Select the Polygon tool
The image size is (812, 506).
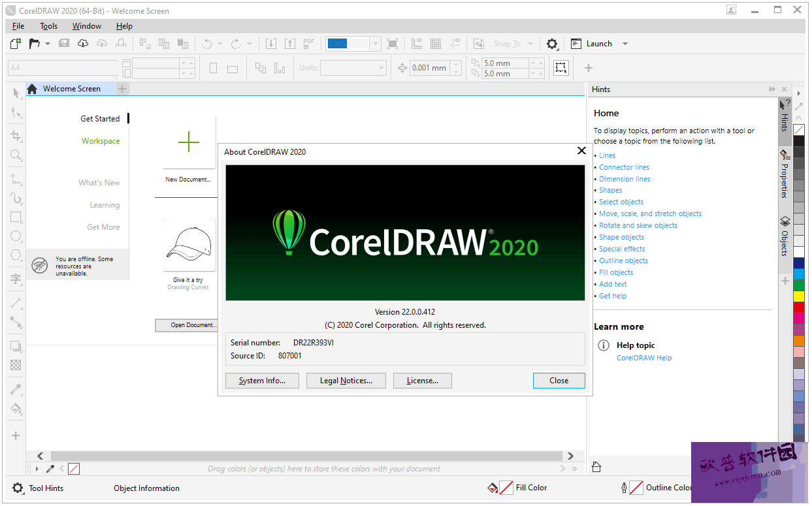pos(16,255)
